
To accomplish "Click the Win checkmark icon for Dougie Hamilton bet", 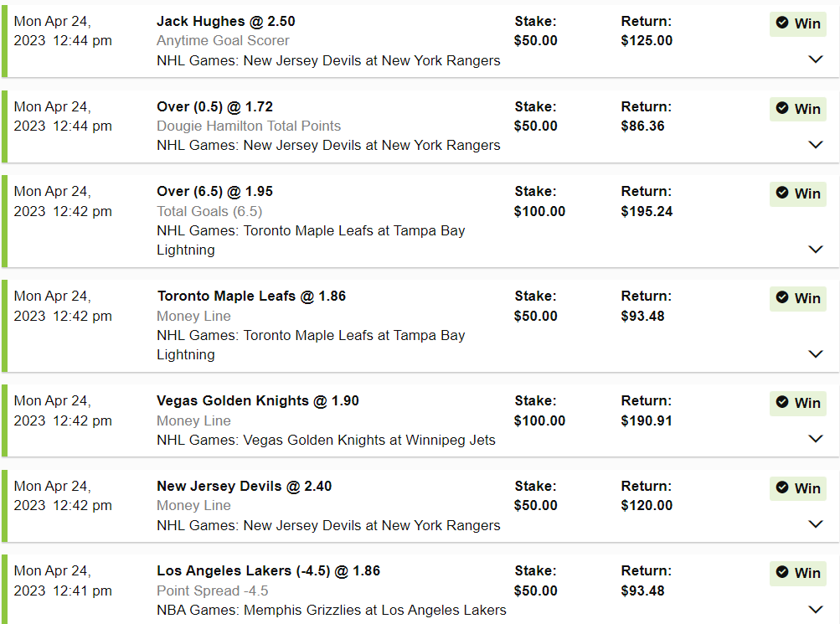I will point(782,108).
